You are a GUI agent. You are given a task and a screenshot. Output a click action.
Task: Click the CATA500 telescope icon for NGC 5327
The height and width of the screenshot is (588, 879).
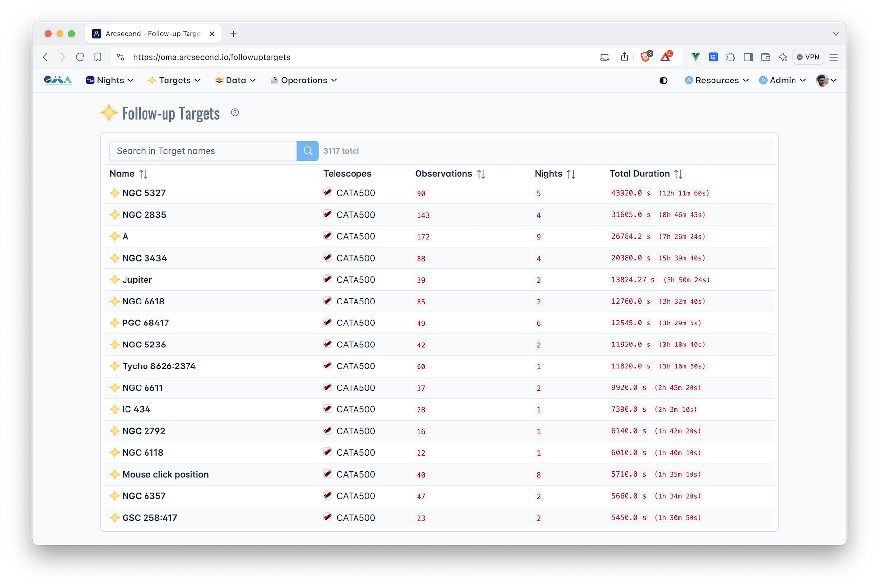tap(327, 193)
